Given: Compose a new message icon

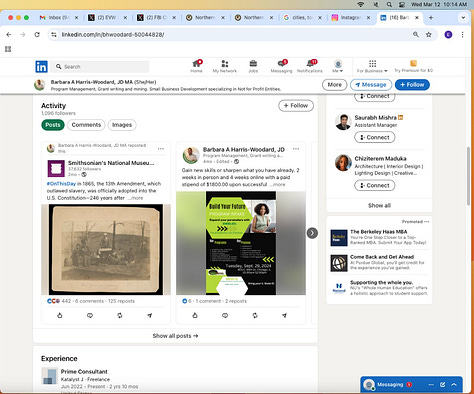Looking at the screenshot, I should (442, 385).
